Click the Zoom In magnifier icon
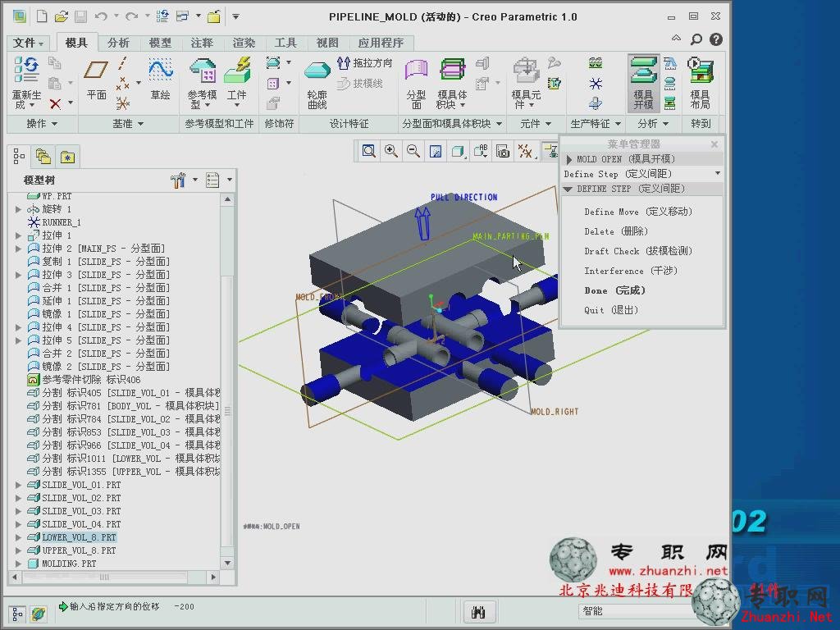The image size is (840, 630). pos(391,152)
